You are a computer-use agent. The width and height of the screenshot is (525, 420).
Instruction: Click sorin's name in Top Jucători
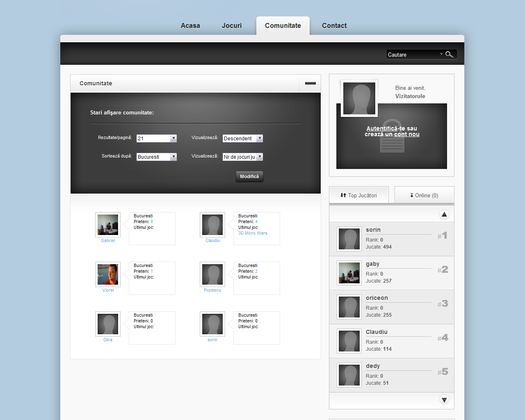(x=373, y=230)
